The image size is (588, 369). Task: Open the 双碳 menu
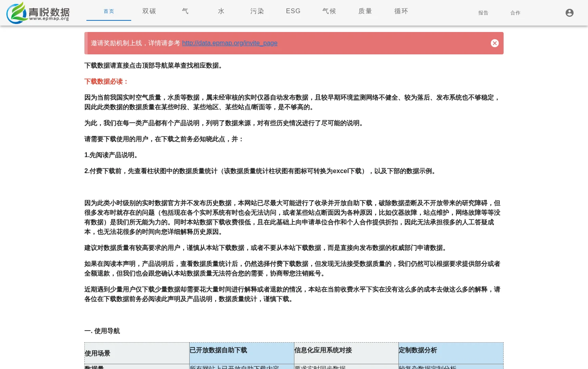pyautogui.click(x=149, y=11)
